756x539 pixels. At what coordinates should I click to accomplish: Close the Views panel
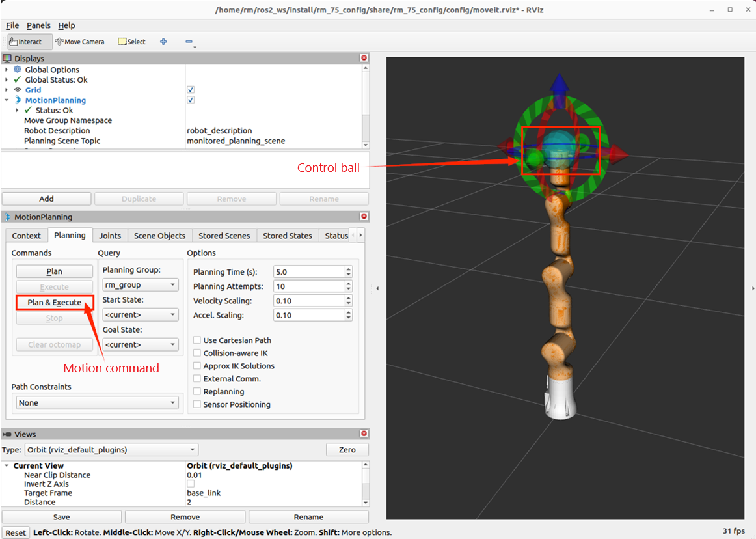tap(364, 434)
